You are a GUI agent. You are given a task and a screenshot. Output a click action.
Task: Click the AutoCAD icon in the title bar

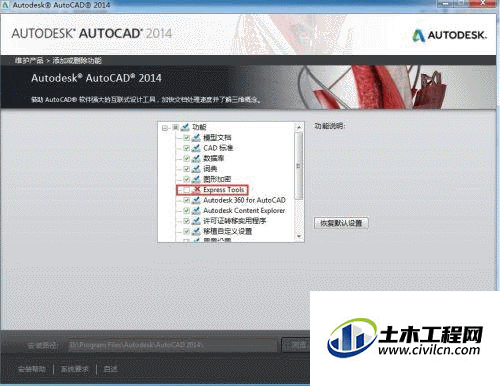pyautogui.click(x=5, y=5)
